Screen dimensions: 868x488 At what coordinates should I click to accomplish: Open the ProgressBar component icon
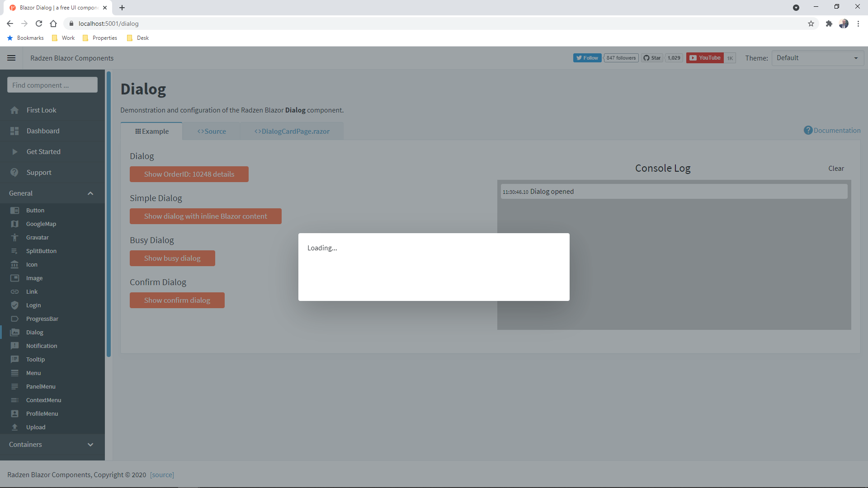click(x=15, y=319)
